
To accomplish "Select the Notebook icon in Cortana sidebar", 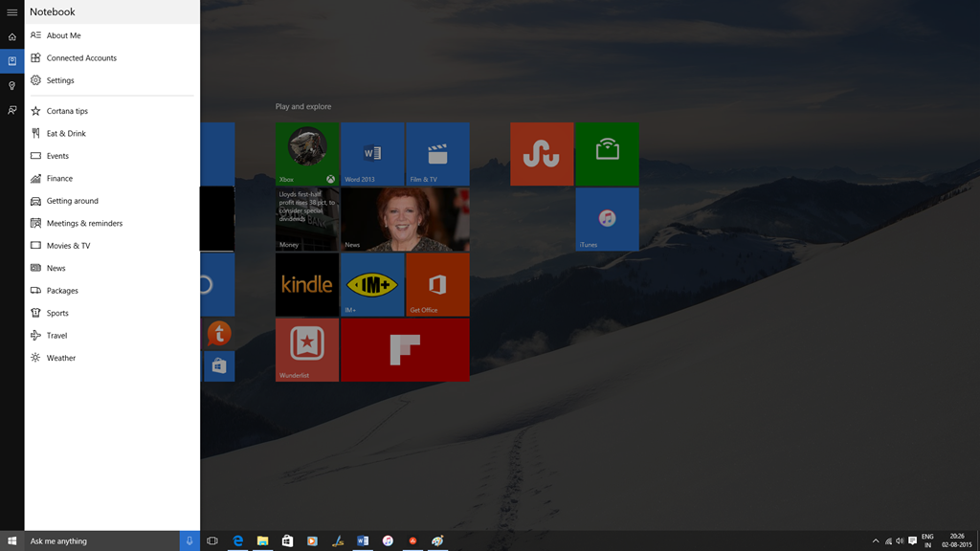I will tap(11, 60).
